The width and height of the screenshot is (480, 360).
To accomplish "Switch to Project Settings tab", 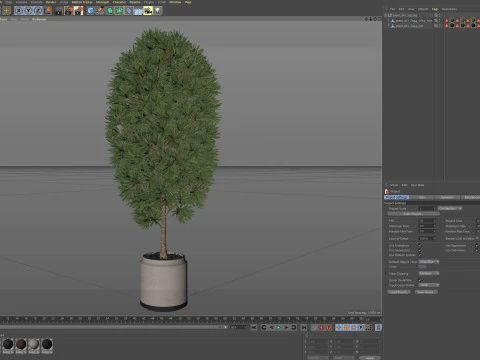I will (x=397, y=197).
